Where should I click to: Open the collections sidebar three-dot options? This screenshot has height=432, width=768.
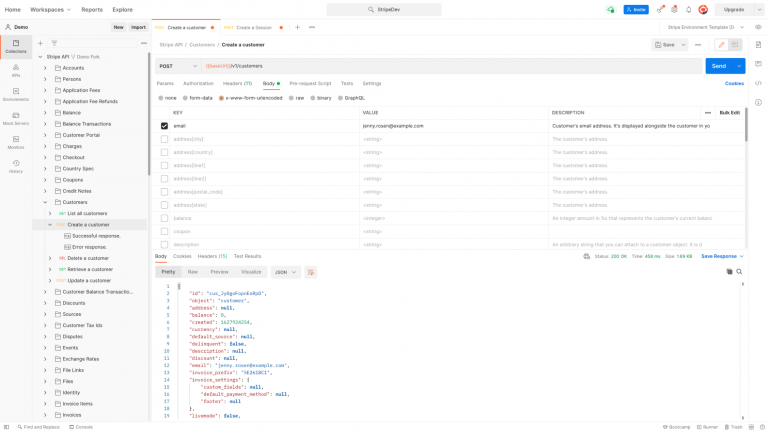[x=144, y=43]
